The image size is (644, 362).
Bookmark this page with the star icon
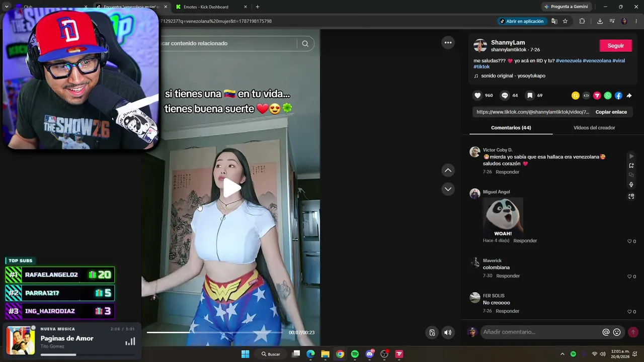point(565,21)
